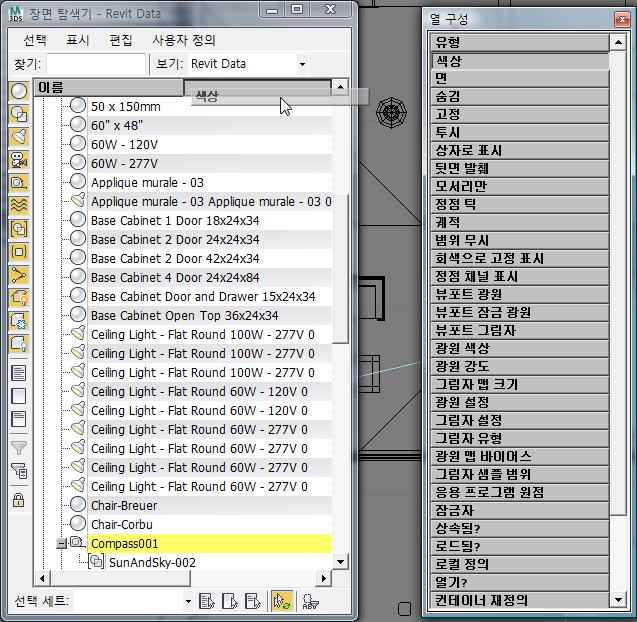
Task: Click the 이름 column header
Action: click(108, 87)
